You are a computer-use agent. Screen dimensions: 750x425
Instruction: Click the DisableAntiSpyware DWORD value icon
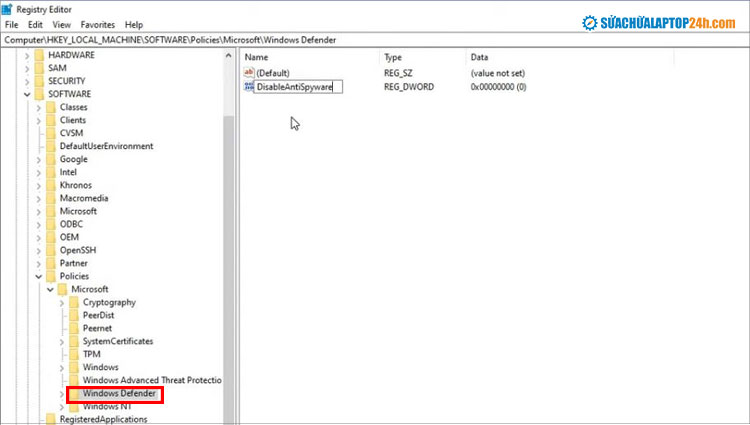coord(249,88)
